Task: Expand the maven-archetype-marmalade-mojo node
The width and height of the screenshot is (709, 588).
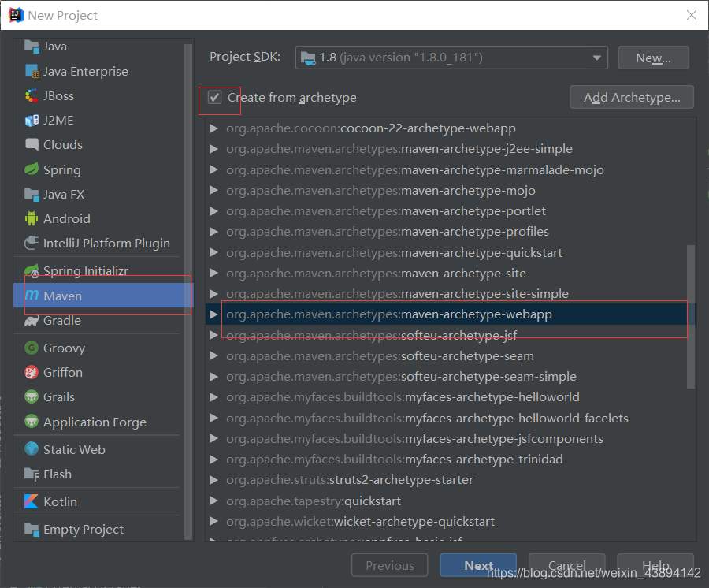Action: pyautogui.click(x=213, y=169)
